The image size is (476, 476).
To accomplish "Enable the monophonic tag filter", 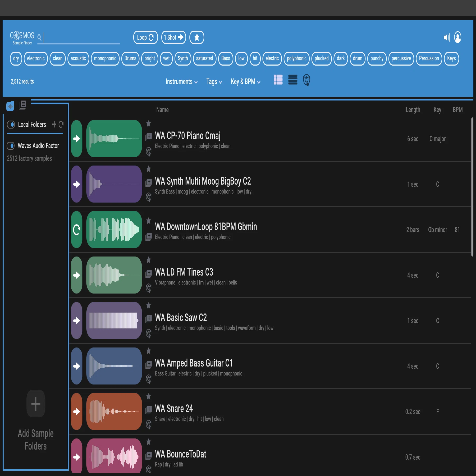I will 105,58.
